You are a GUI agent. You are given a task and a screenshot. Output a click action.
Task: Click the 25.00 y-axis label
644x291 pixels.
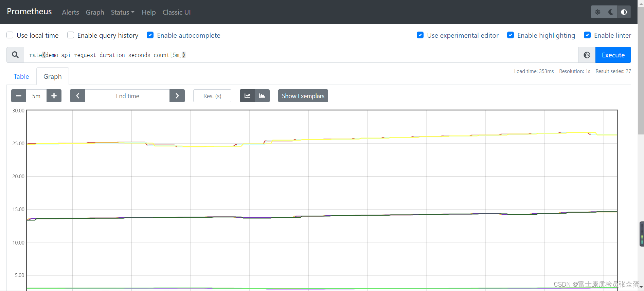[18, 144]
